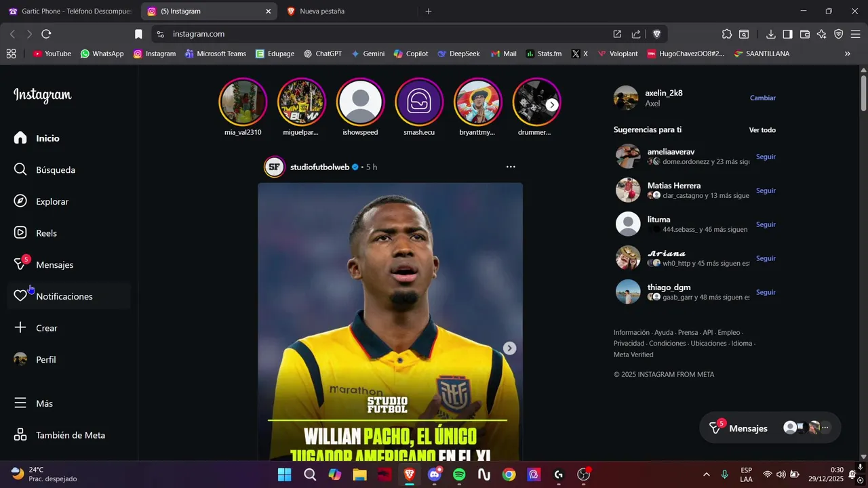Open Idioma footer link

[742, 344]
